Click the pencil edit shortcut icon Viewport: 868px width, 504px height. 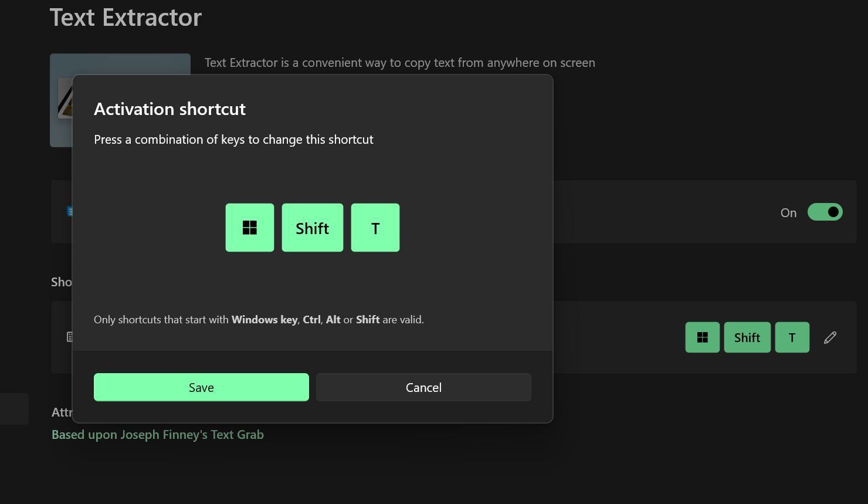[830, 337]
